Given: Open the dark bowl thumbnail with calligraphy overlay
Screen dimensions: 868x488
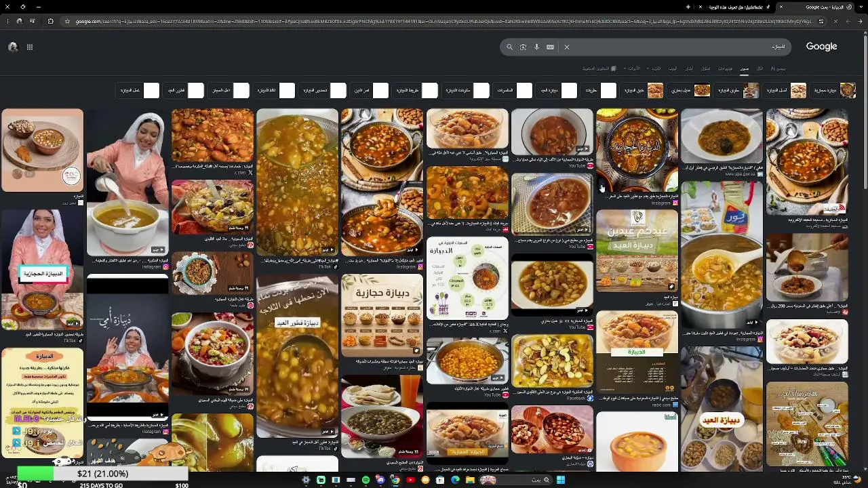Looking at the screenshot, I should point(637,150).
